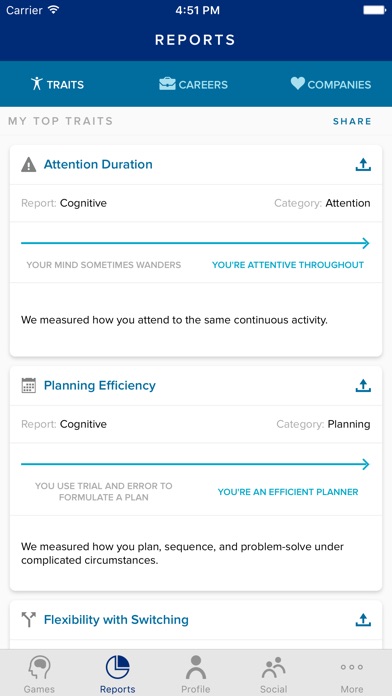The height and width of the screenshot is (696, 392).
Task: Open the Flexibility with Switching trait title
Action: click(x=116, y=620)
